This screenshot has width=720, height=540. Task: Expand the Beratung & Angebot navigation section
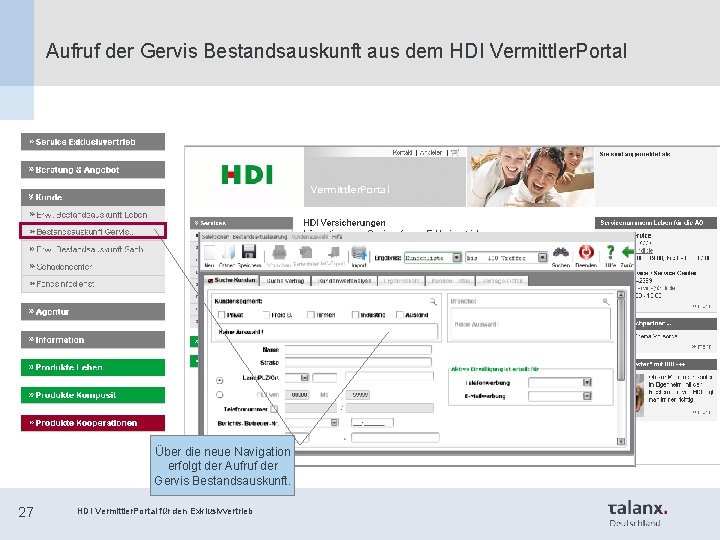tap(93, 170)
